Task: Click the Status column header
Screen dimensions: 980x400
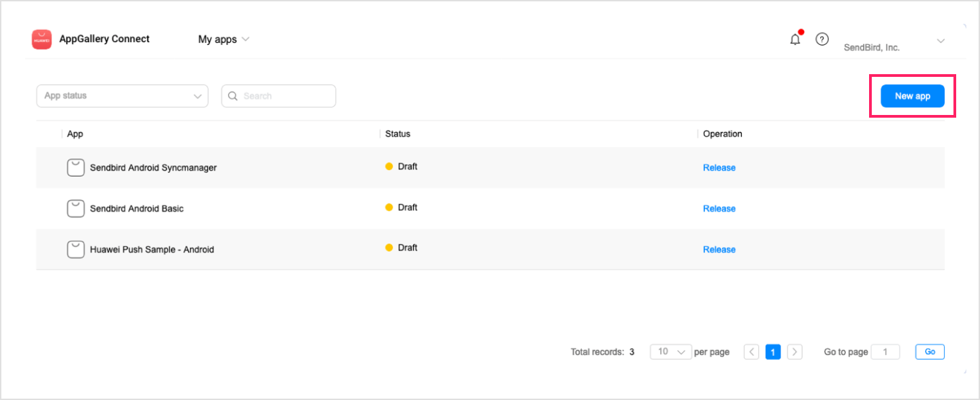Action: (x=397, y=134)
